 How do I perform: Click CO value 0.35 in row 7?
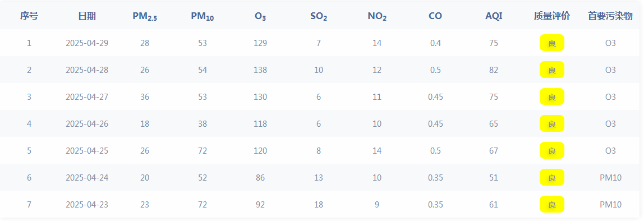[435, 205]
